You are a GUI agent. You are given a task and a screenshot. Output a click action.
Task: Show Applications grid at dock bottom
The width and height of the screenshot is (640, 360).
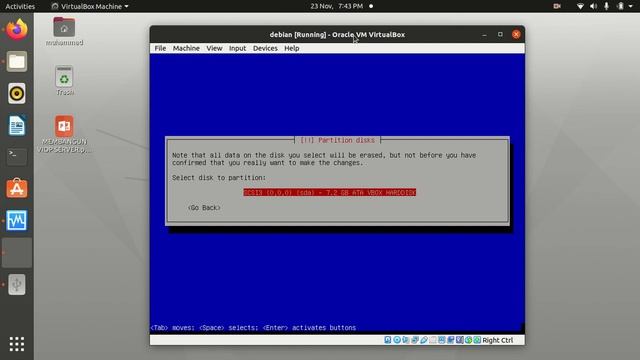(x=17, y=344)
